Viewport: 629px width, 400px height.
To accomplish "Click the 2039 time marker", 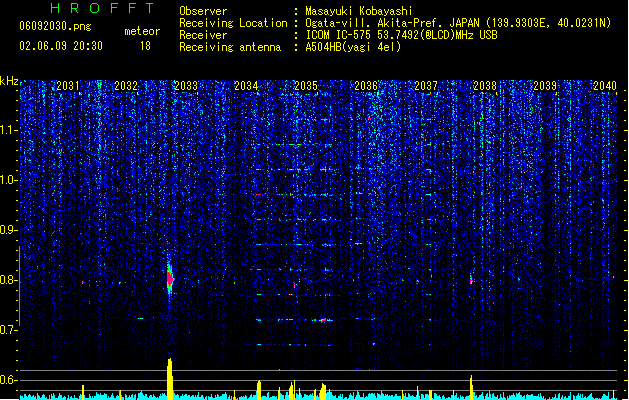I will [x=545, y=86].
